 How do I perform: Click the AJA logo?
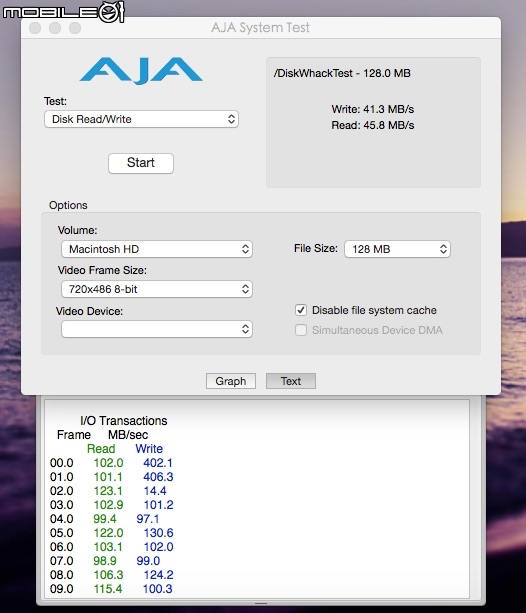(141, 70)
